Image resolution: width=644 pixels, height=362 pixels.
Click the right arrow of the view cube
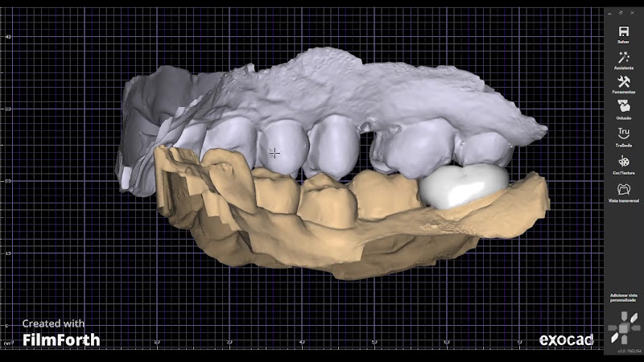point(637,329)
